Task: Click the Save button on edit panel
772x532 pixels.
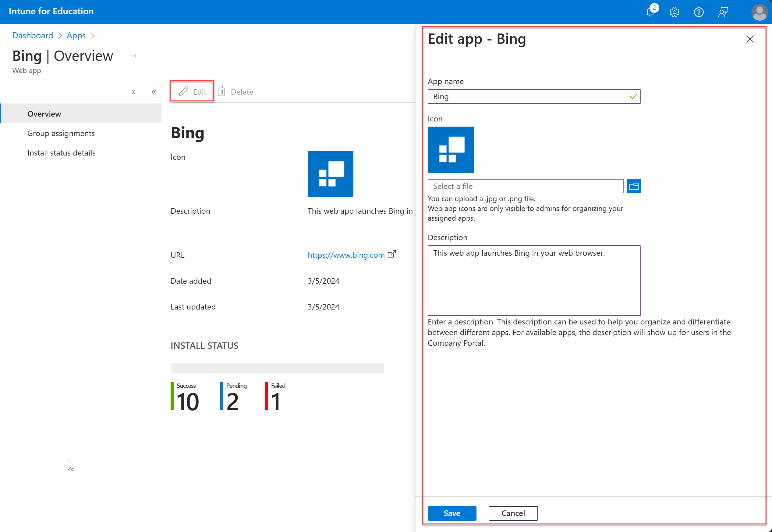Action: coord(452,513)
